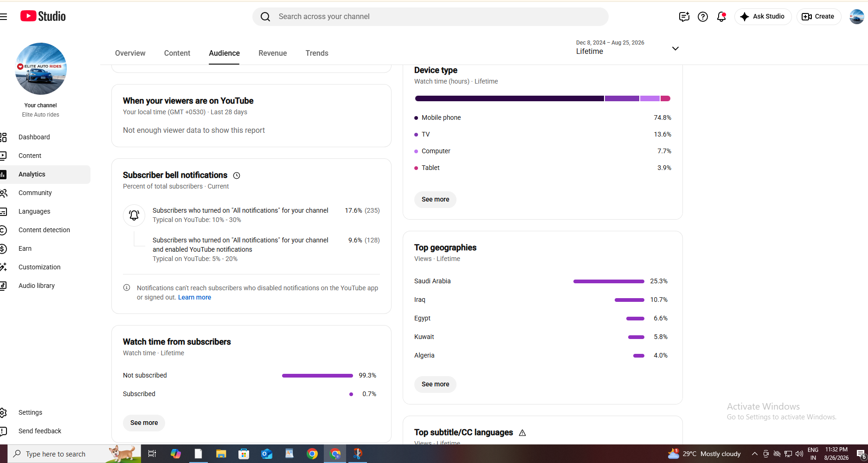Click the Subscribed row label

pos(139,394)
